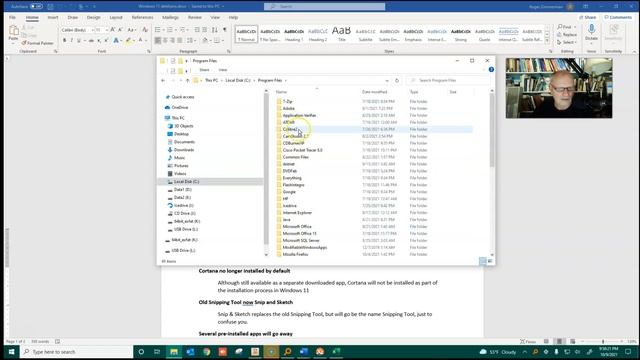
Task: Open the Share tab in Explorer
Action: [x=204, y=70]
